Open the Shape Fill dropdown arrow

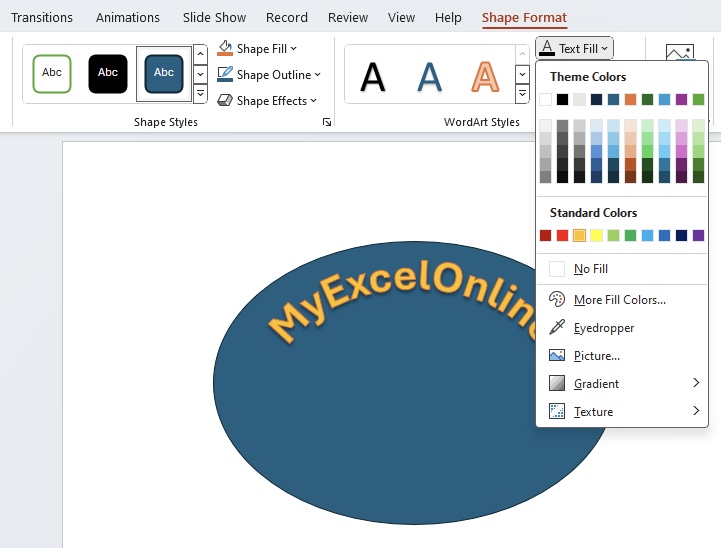pyautogui.click(x=293, y=48)
